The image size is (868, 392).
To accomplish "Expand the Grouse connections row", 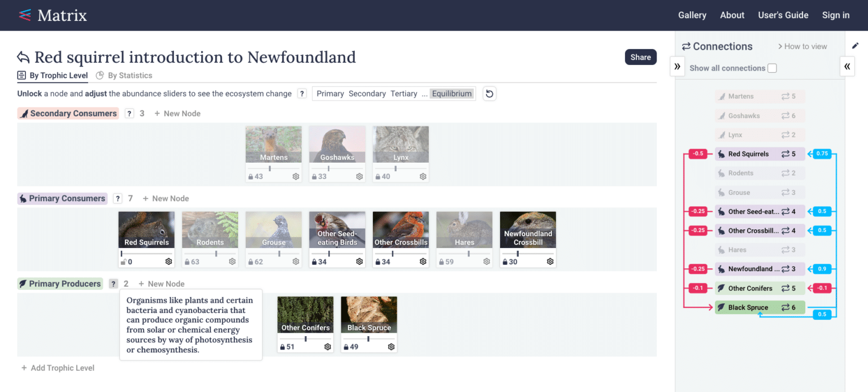I will pyautogui.click(x=760, y=193).
